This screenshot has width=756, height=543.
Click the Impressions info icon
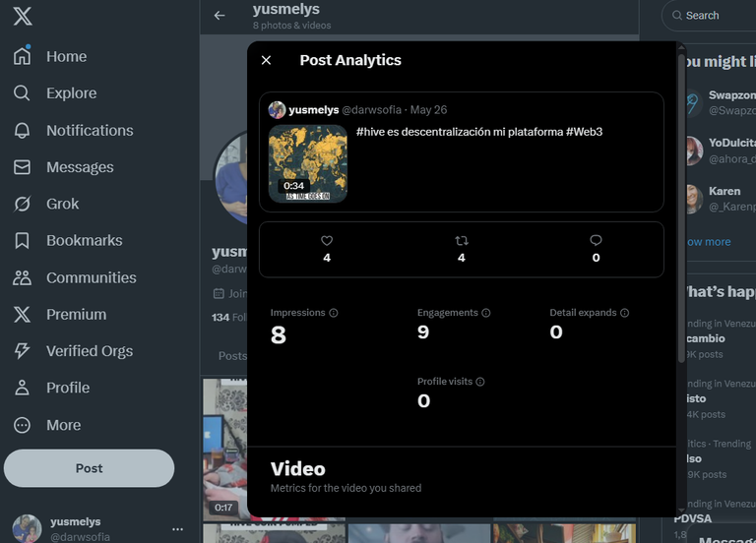[334, 313]
